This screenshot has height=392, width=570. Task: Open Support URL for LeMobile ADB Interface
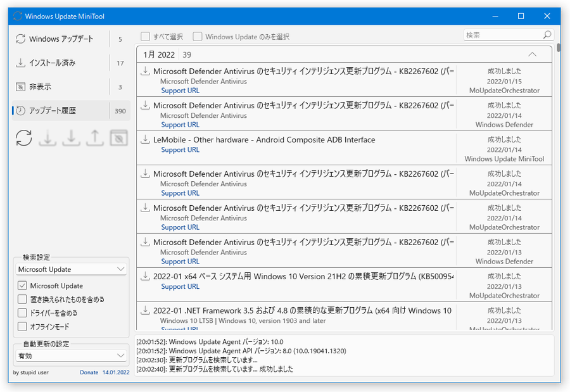pyautogui.click(x=180, y=150)
